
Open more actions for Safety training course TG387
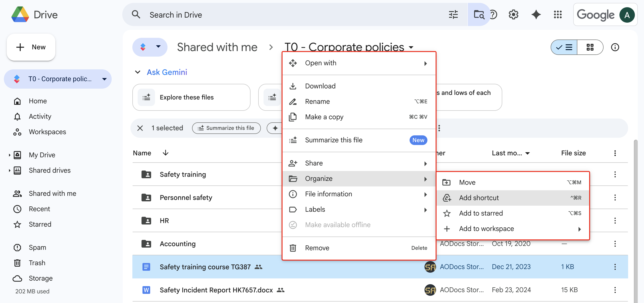tap(615, 267)
